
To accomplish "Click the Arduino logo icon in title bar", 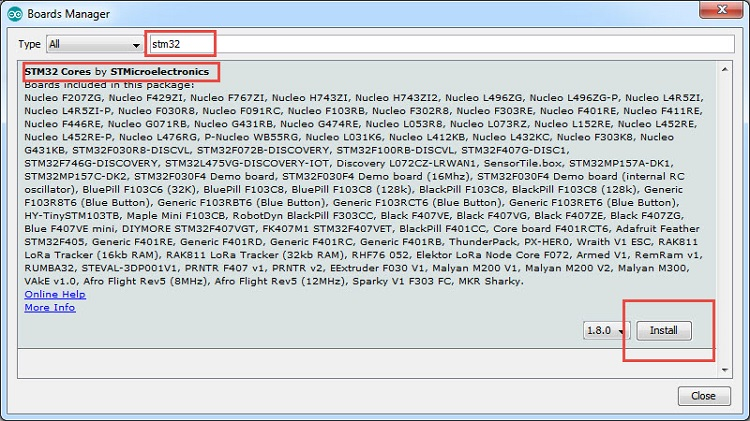I will pyautogui.click(x=15, y=14).
